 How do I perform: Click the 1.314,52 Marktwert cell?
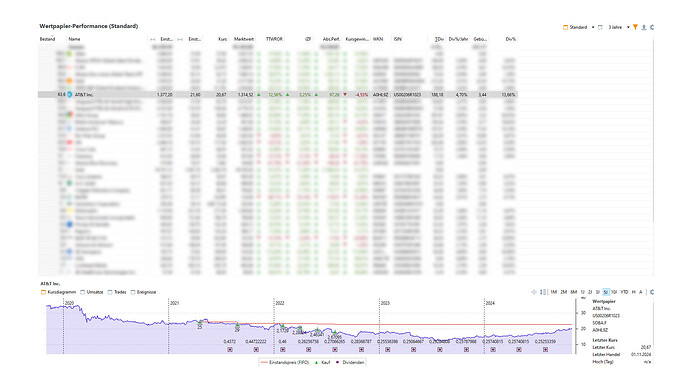click(x=245, y=95)
